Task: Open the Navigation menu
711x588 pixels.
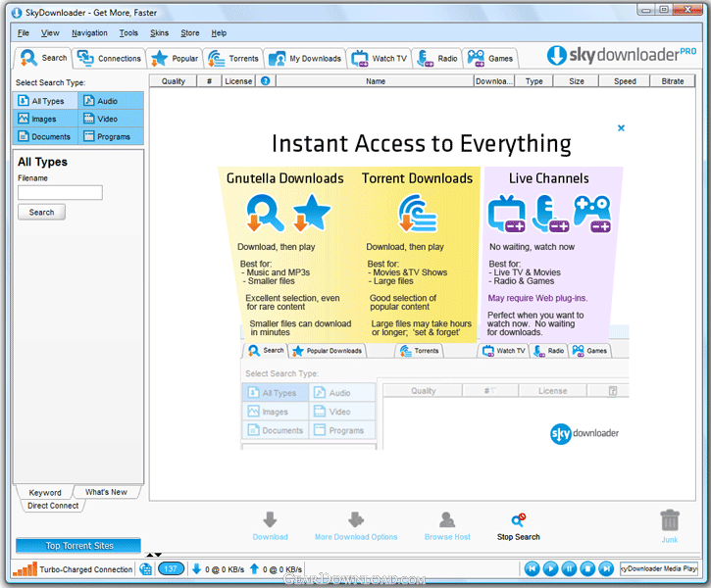Action: coord(89,33)
